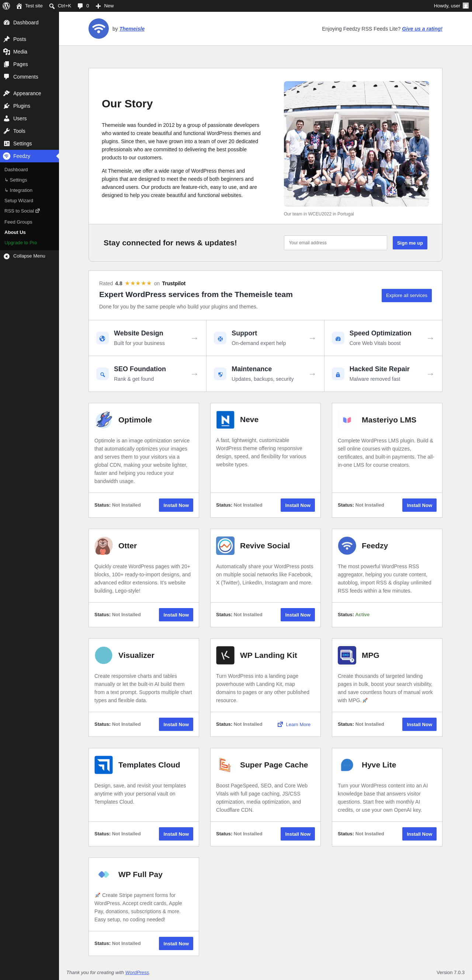Open Website Design service arrow

[194, 338]
